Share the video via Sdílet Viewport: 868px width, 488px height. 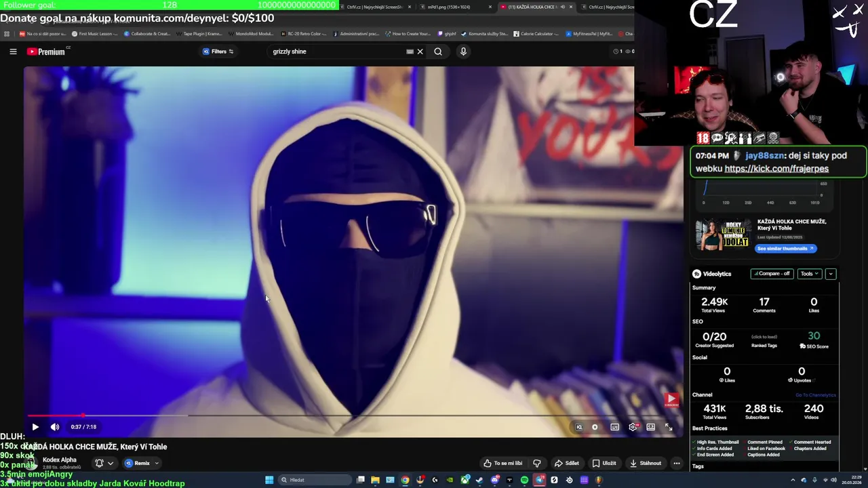[x=566, y=463]
